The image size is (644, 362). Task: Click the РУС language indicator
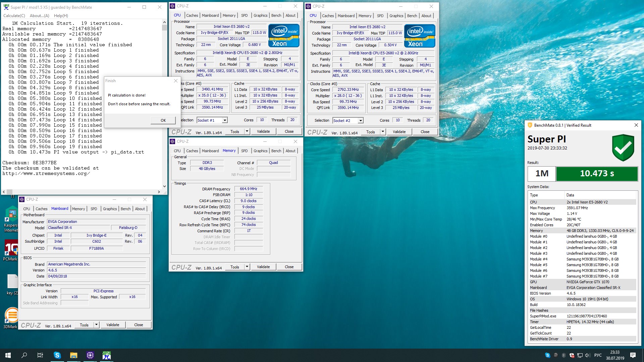(x=598, y=355)
